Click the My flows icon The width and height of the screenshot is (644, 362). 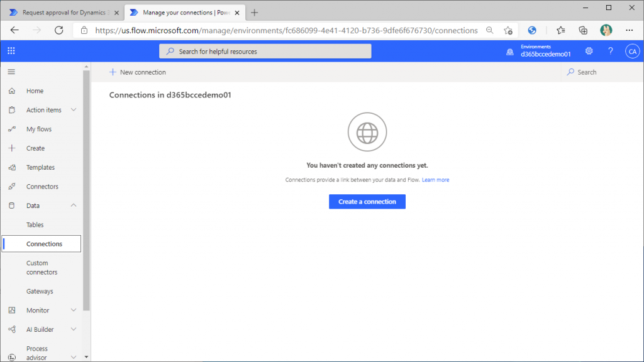click(x=12, y=129)
